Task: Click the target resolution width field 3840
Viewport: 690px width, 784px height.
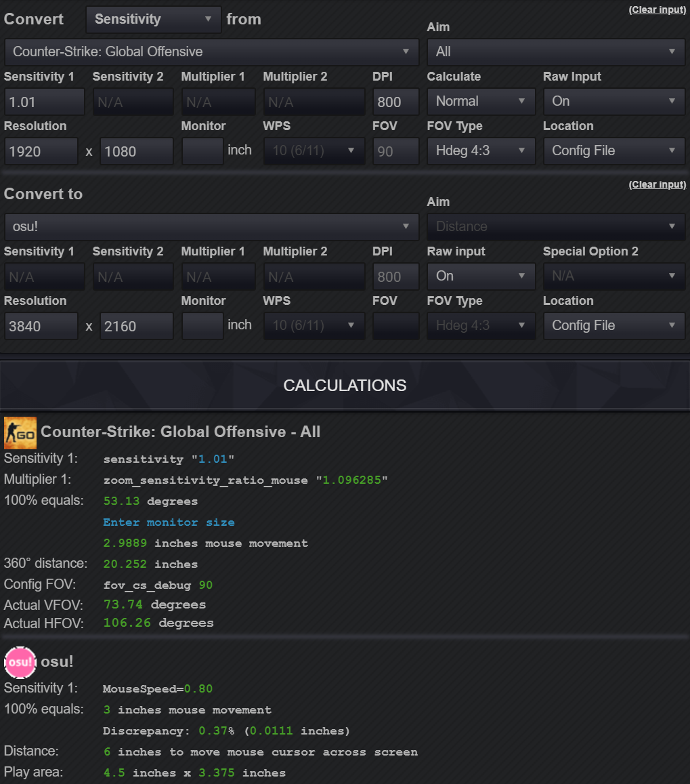Action: coord(41,327)
